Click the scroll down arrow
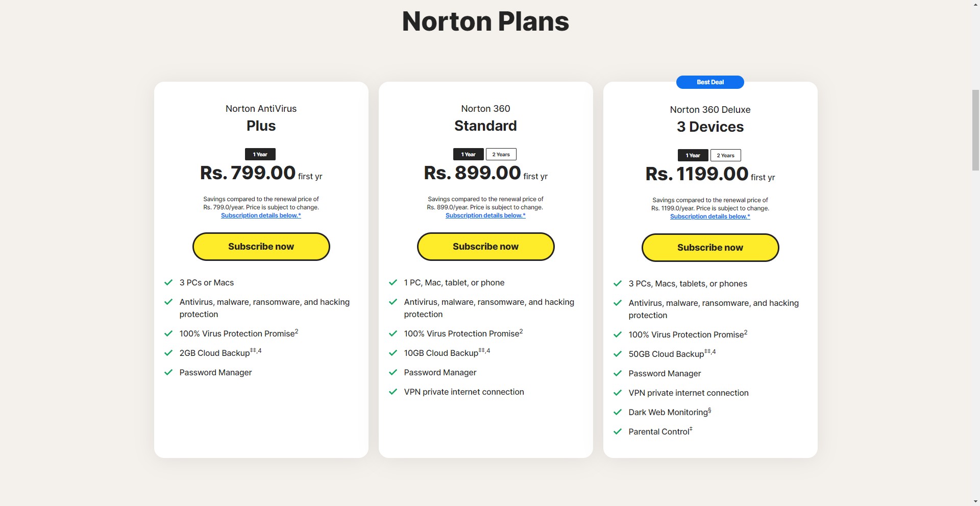The image size is (980, 506). pos(975,501)
